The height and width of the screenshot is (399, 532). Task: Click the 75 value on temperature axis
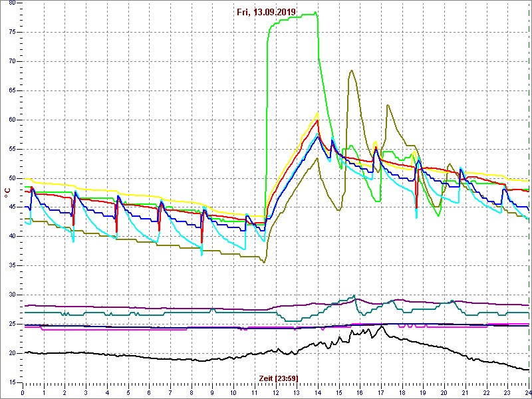point(11,32)
